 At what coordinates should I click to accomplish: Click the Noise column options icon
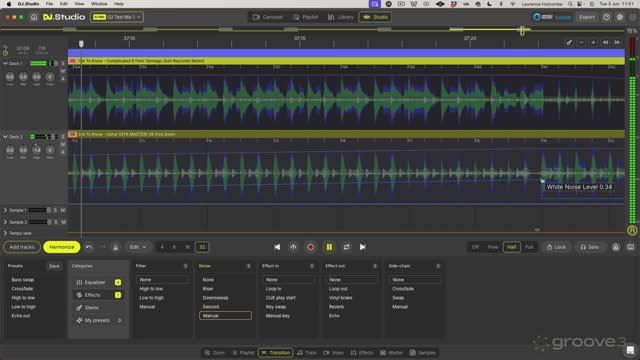tap(249, 266)
